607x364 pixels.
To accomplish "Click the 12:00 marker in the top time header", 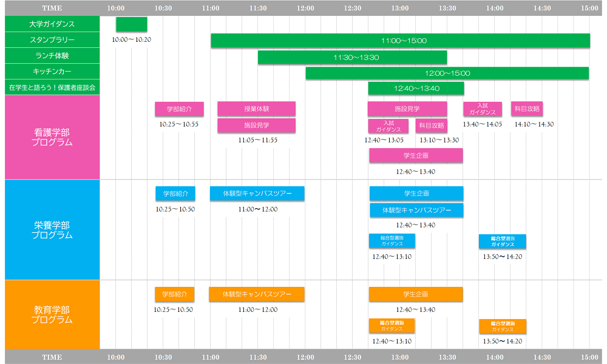I will click(x=305, y=8).
